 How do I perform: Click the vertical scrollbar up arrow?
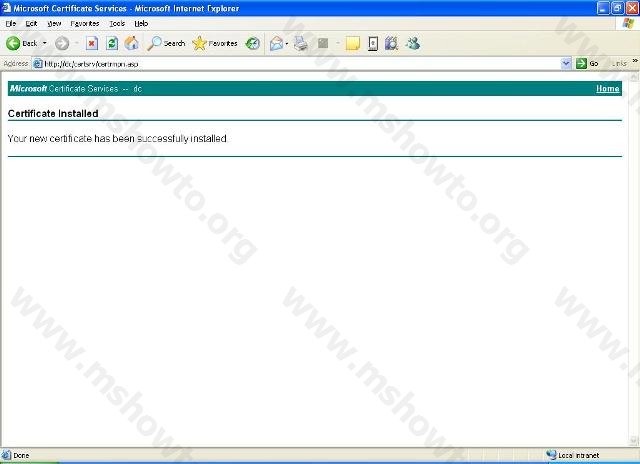tap(634, 76)
